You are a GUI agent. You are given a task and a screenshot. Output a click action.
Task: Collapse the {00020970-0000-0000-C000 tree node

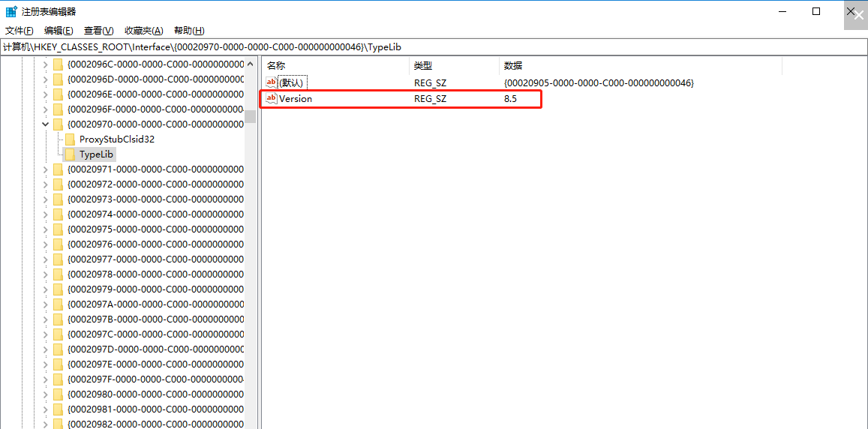coord(45,124)
